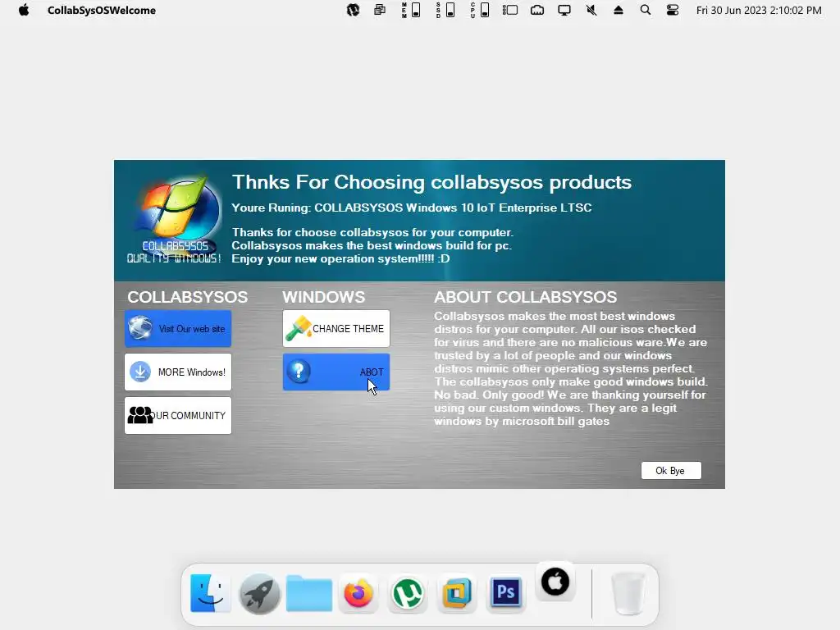Open the Control Center toggle icon
The height and width of the screenshot is (630, 840).
tap(673, 10)
